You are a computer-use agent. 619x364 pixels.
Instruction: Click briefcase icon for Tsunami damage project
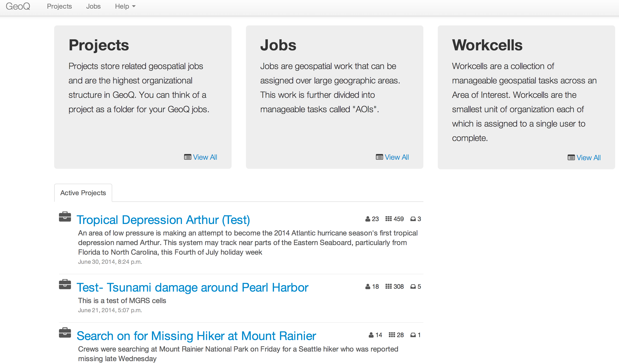pos(65,284)
